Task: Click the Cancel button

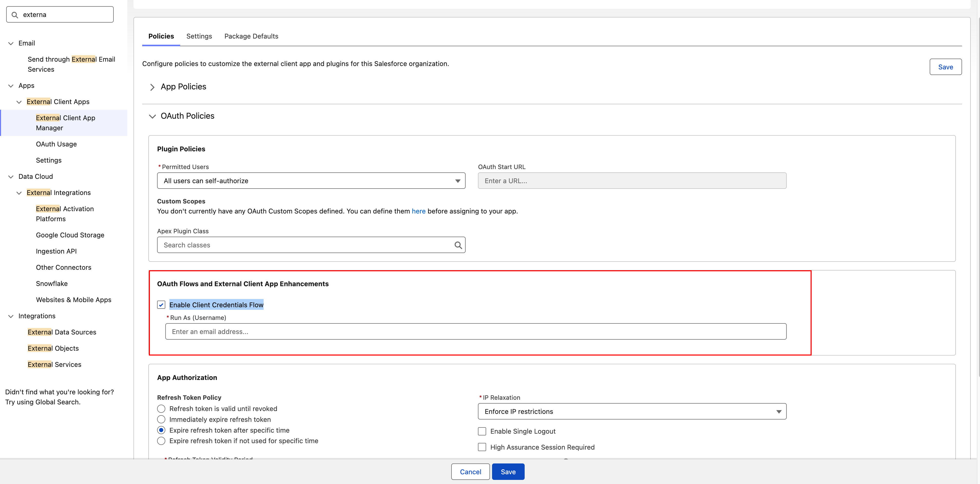Action: [x=470, y=471]
